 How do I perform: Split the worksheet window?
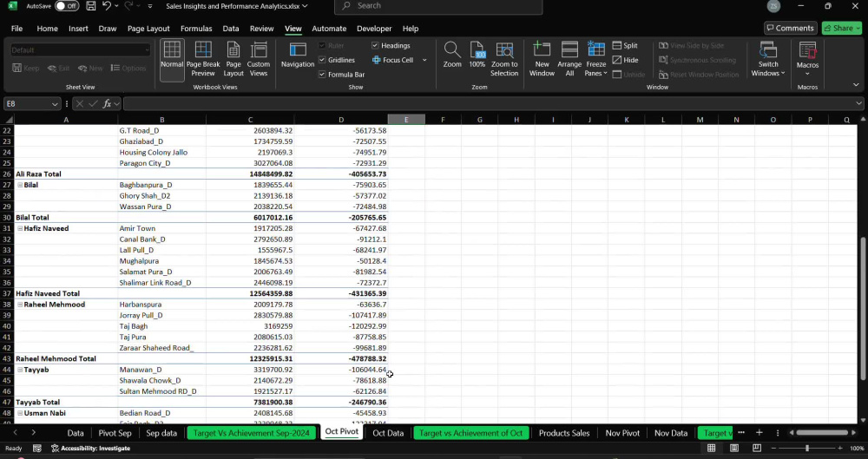[625, 45]
